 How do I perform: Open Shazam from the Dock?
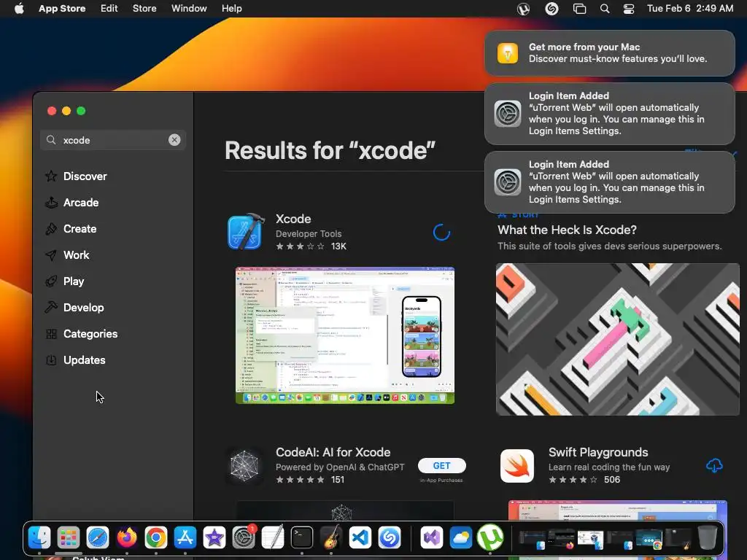(390, 537)
